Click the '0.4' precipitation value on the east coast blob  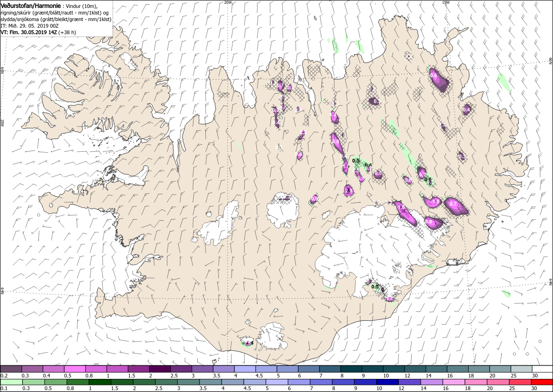467,110
